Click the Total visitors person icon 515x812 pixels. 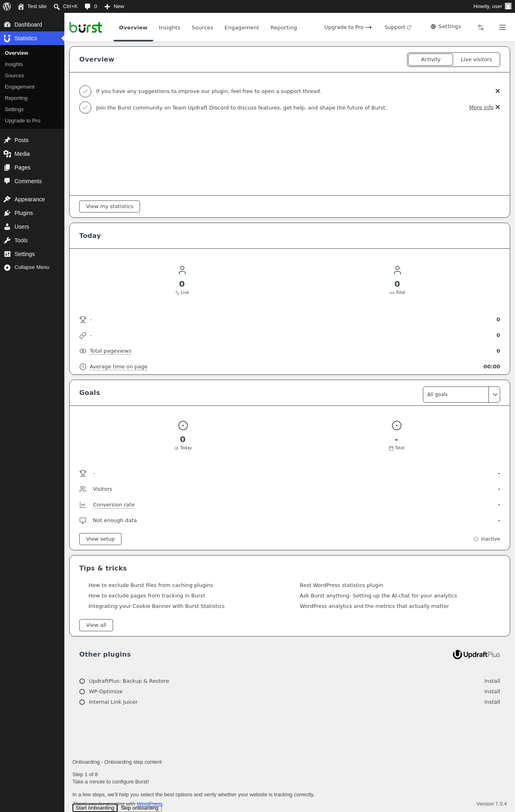pyautogui.click(x=398, y=270)
